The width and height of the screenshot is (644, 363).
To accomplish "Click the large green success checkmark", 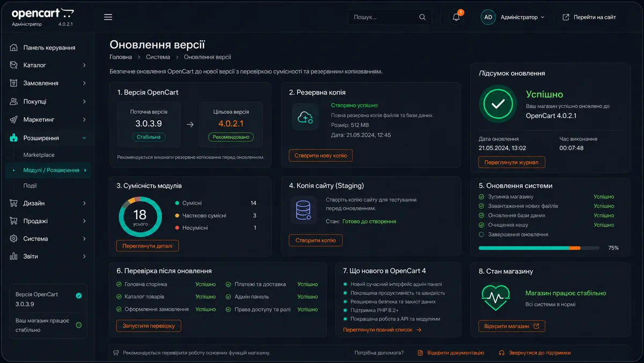I will click(498, 104).
